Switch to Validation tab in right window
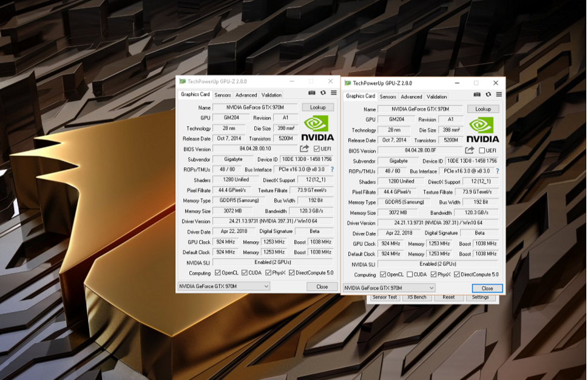Image resolution: width=588 pixels, height=380 pixels. click(x=437, y=96)
